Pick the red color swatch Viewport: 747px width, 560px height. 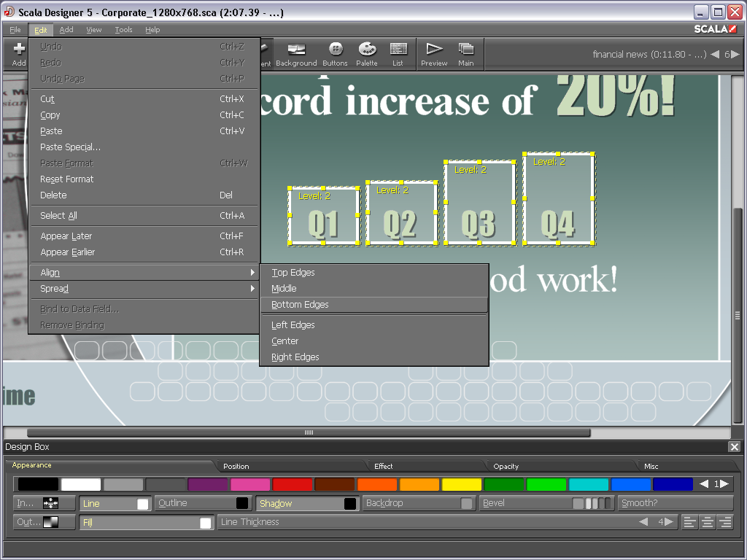(293, 484)
